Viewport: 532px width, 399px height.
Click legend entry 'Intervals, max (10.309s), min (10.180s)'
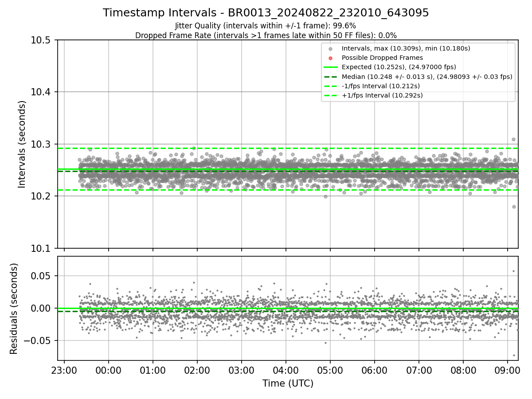coord(406,48)
